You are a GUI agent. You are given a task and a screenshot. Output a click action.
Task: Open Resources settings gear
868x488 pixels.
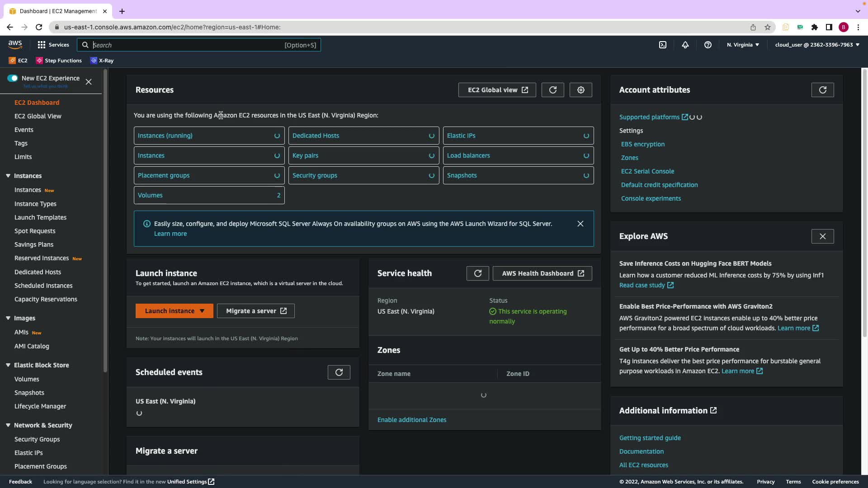(x=580, y=90)
